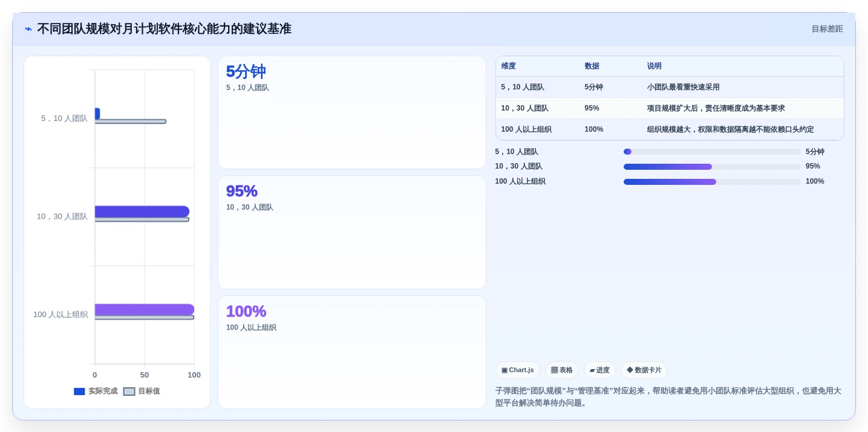Screen dimensions: 868x432
Task: Click the 100 人以上组织 progress bar
Action: pyautogui.click(x=712, y=182)
